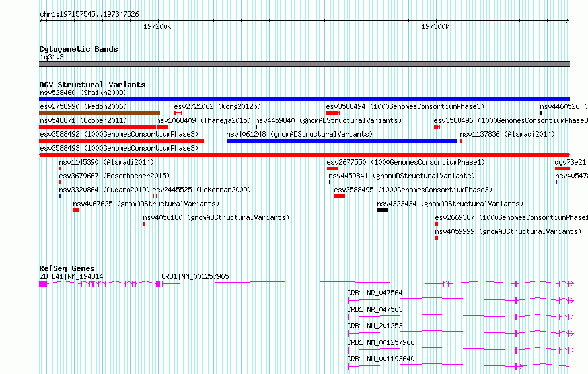Open the dgv73e214 variant label

pos(571,162)
